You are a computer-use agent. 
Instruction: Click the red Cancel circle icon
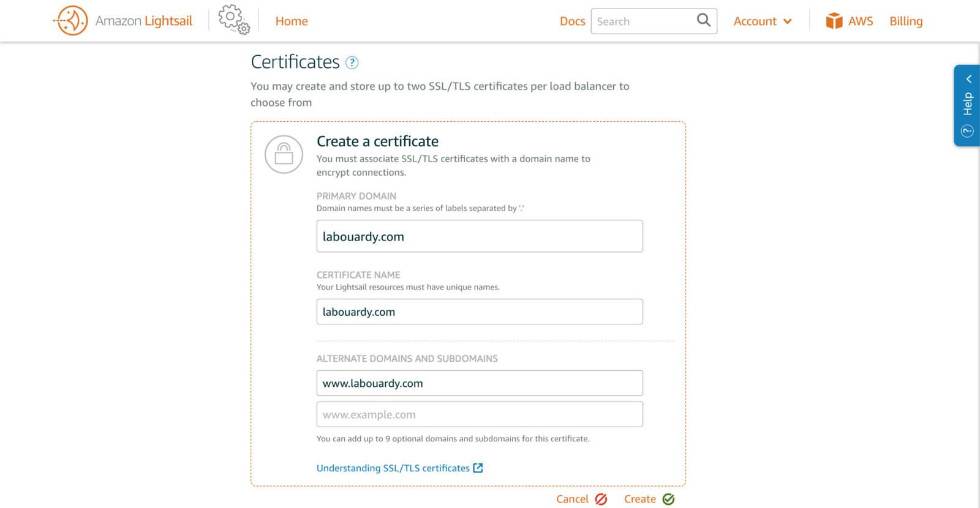pyautogui.click(x=601, y=499)
